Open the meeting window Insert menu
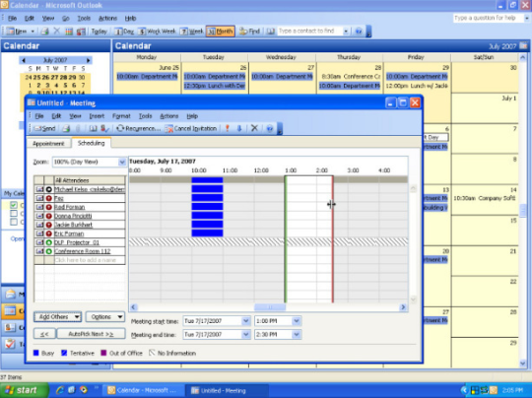The height and width of the screenshot is (398, 532). pos(97,116)
